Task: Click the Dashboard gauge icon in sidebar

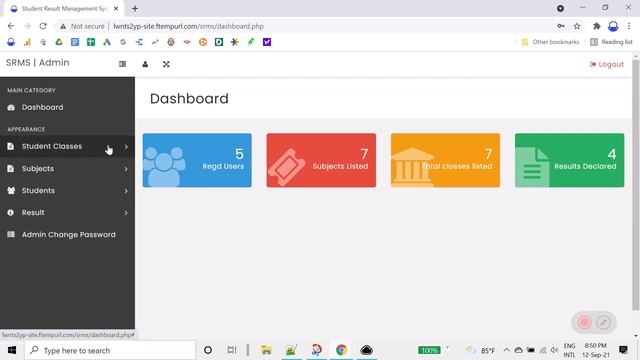Action: tap(11, 107)
